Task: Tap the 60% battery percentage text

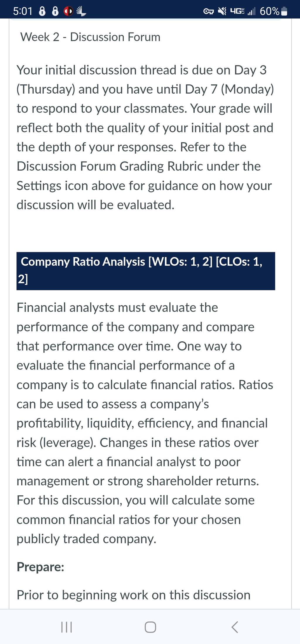Action: (x=269, y=11)
